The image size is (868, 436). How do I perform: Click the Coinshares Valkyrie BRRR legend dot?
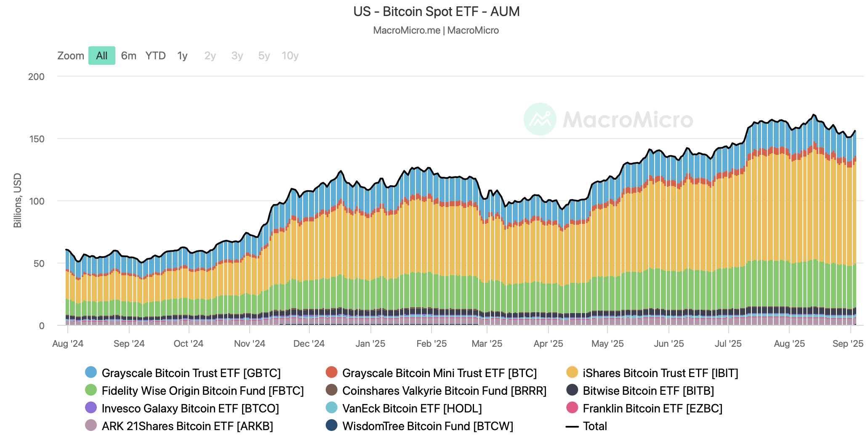tap(332, 390)
